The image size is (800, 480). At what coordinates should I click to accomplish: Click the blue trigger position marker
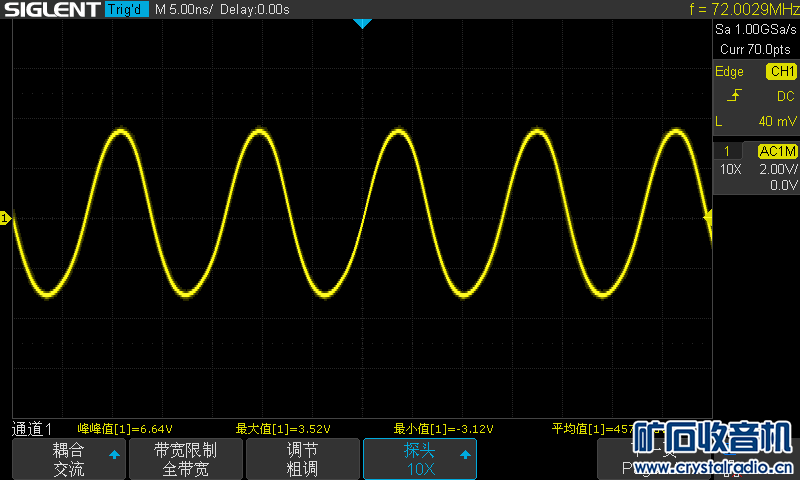coord(362,23)
